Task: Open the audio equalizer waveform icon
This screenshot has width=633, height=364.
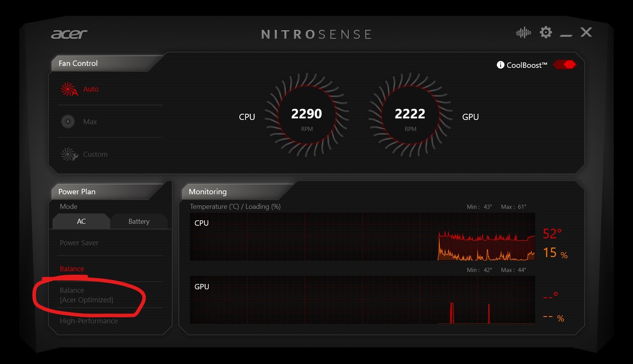Action: tap(523, 33)
